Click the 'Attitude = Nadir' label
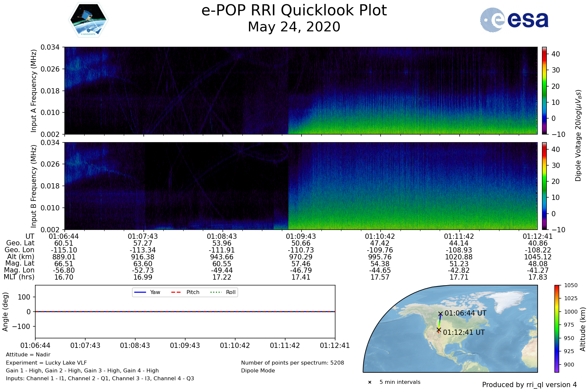The image size is (588, 392). [28, 355]
